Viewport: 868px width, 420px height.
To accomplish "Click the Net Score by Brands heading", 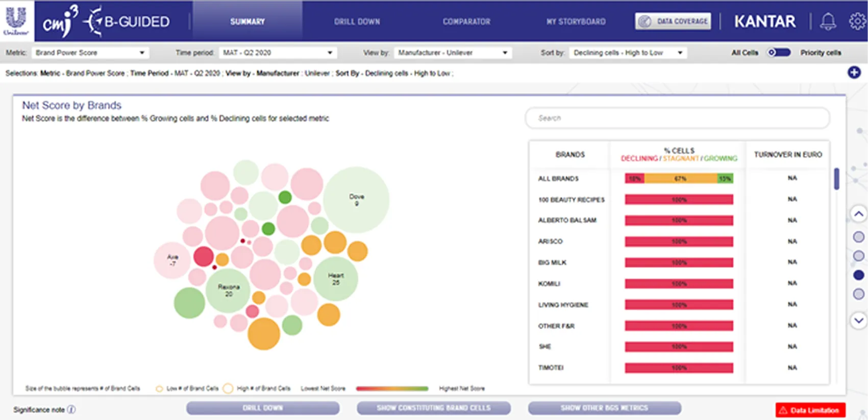I will pos(71,105).
